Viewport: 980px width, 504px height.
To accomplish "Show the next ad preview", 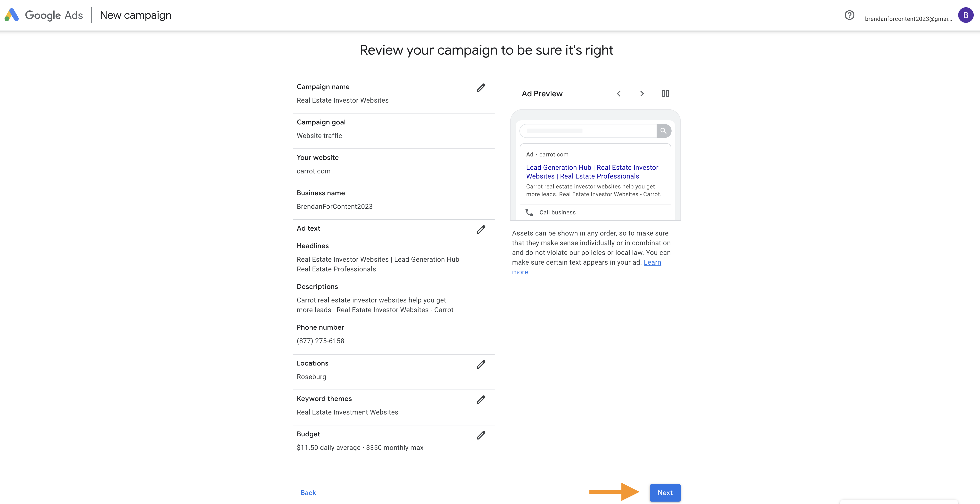I will coord(642,94).
